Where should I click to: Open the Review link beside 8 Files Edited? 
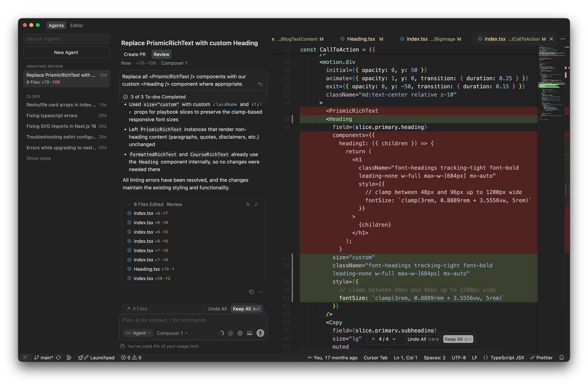pos(174,205)
